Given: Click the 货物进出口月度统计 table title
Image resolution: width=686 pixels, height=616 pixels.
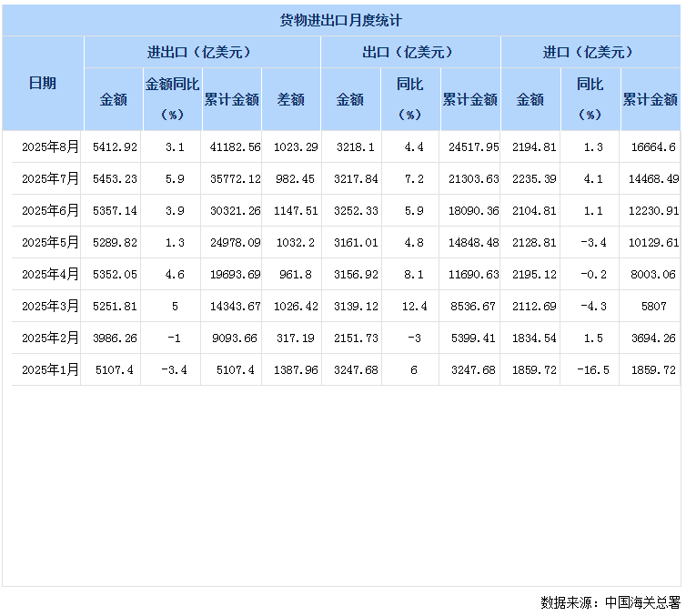Looking at the screenshot, I should (x=341, y=19).
